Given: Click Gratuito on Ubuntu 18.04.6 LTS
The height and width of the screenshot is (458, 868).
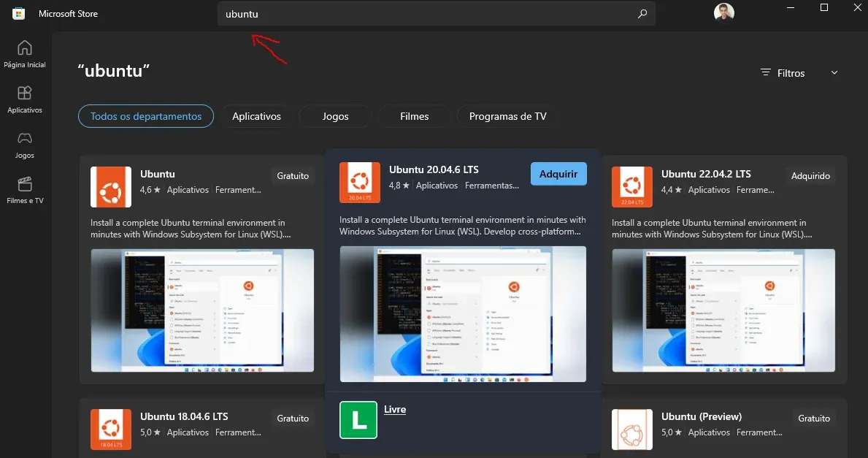Looking at the screenshot, I should (293, 418).
